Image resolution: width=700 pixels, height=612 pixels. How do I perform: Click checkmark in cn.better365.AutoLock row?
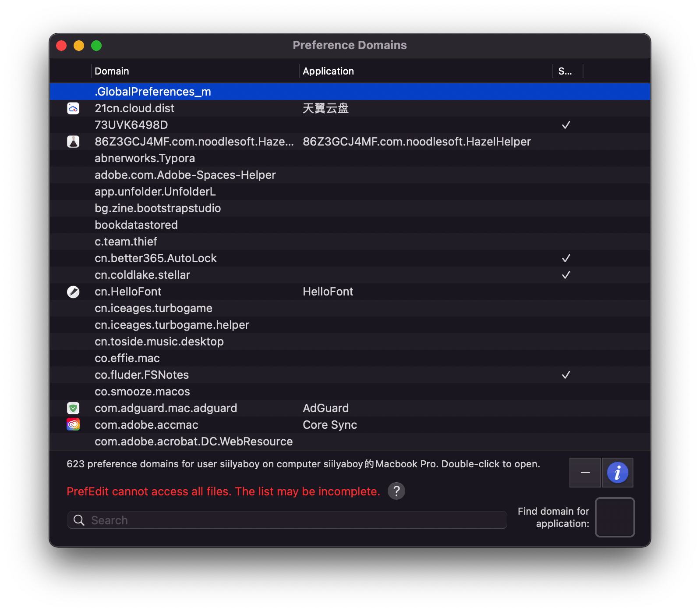coord(566,258)
